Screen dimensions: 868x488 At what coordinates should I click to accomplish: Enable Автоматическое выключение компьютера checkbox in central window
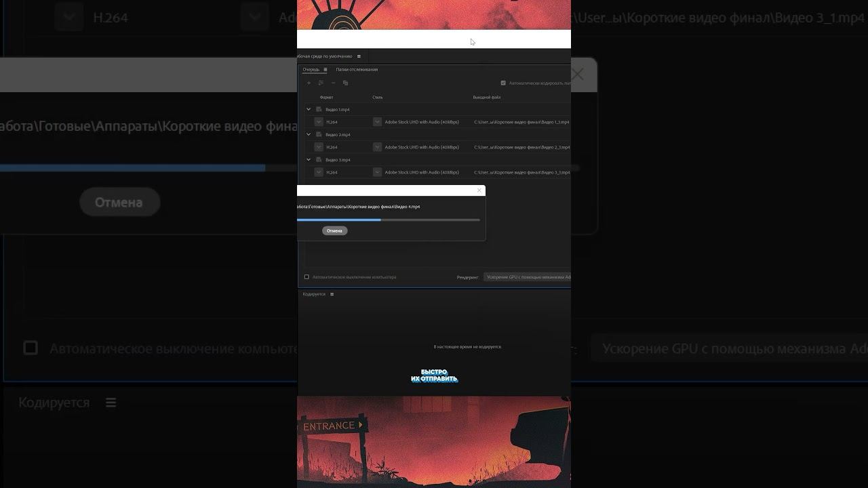coord(307,277)
